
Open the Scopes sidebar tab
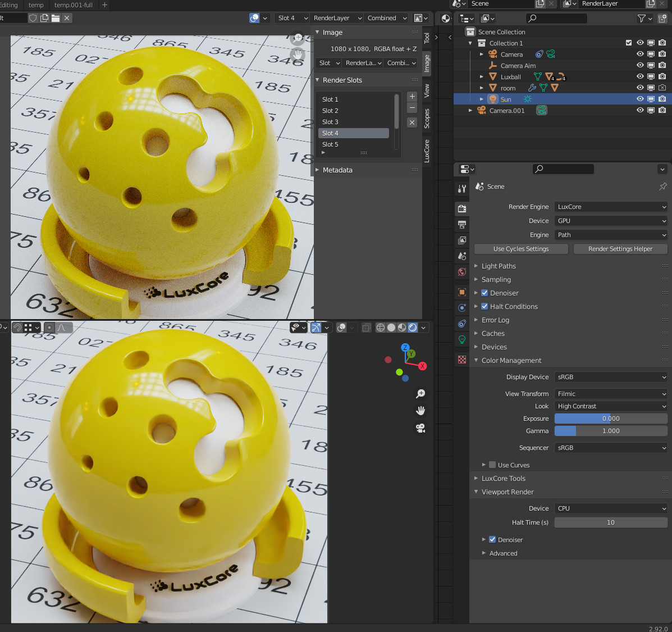point(427,119)
